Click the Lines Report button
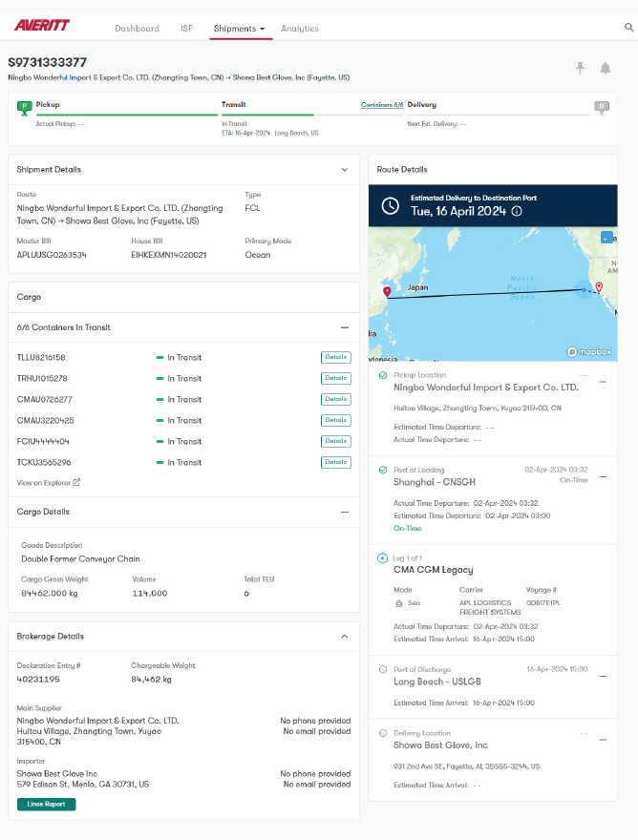 coord(46,804)
